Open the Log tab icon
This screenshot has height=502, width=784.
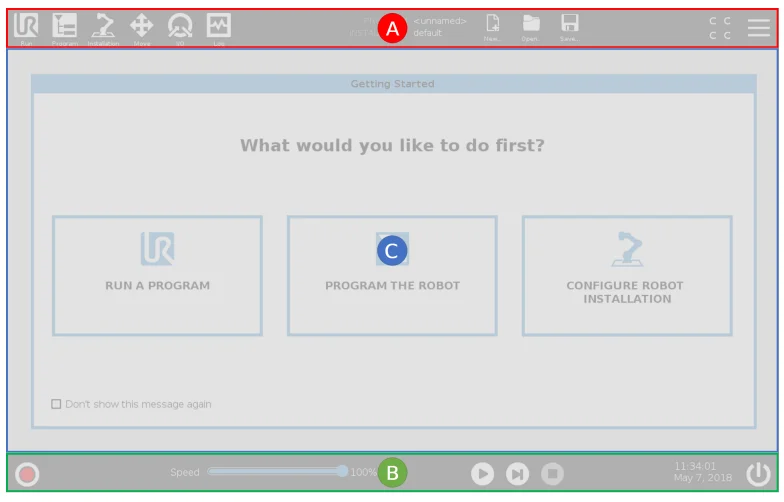(x=218, y=27)
